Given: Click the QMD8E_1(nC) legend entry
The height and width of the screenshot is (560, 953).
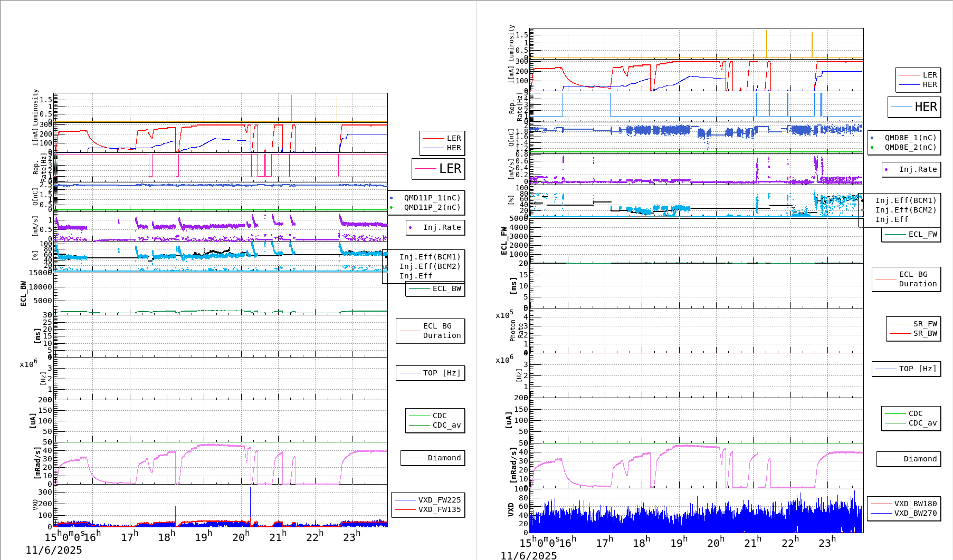Looking at the screenshot, I should click(910, 138).
